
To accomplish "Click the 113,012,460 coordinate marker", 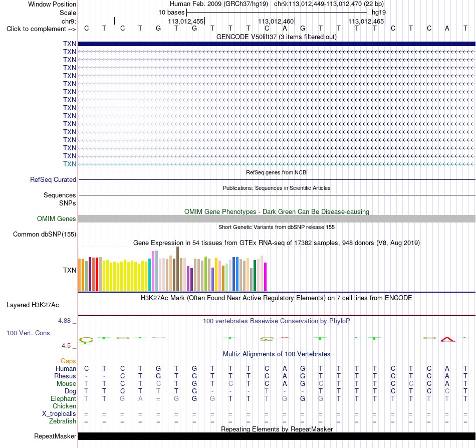I will tap(276, 21).
